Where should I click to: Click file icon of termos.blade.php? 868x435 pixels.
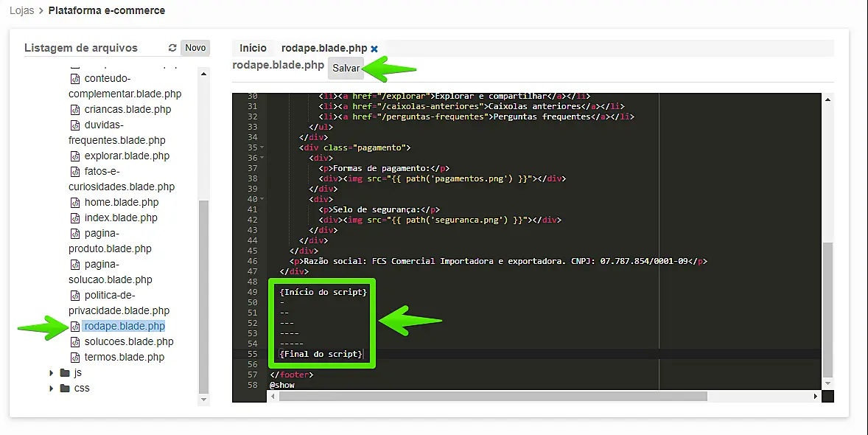pyautogui.click(x=74, y=358)
